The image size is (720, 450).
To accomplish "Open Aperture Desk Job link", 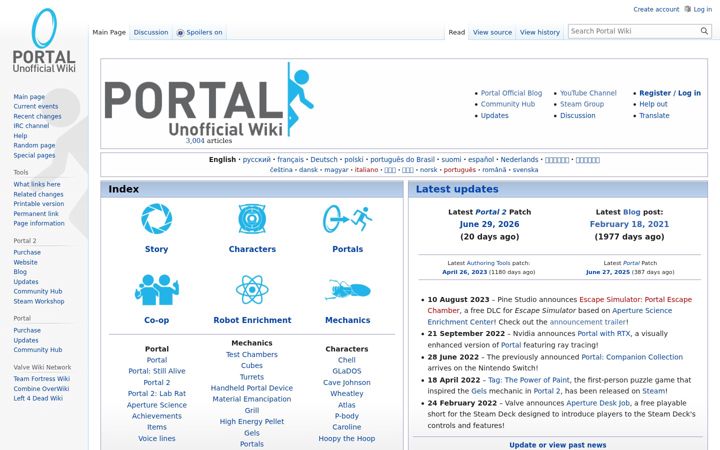I will tap(598, 403).
